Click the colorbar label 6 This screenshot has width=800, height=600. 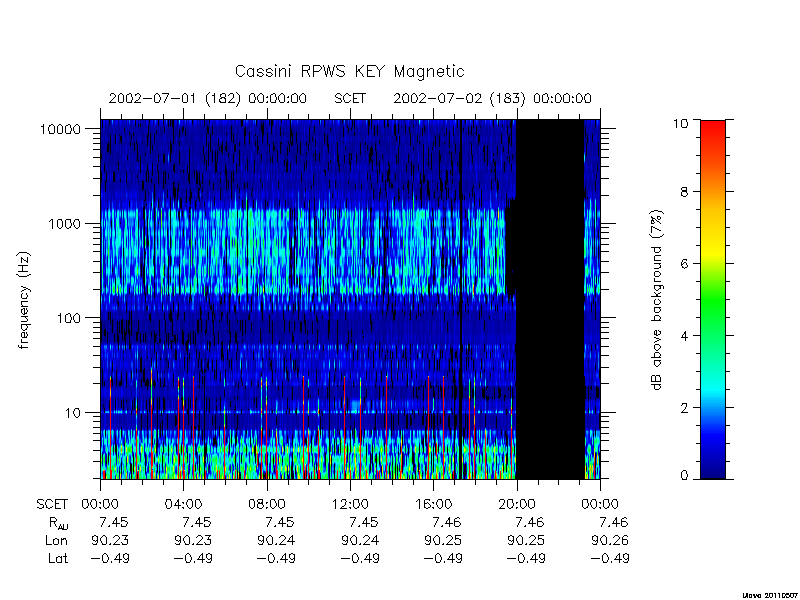coord(683,264)
